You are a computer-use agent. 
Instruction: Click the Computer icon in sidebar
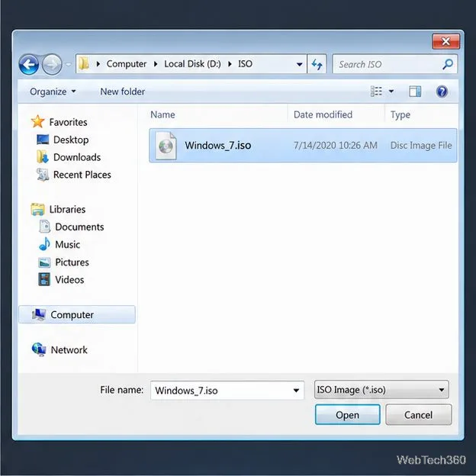[39, 314]
